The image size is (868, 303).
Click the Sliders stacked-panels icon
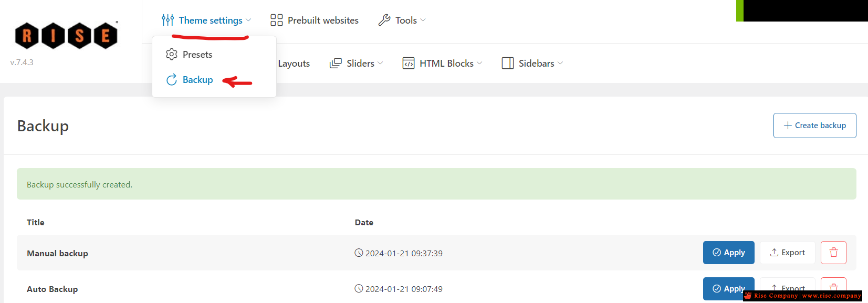[x=336, y=63]
